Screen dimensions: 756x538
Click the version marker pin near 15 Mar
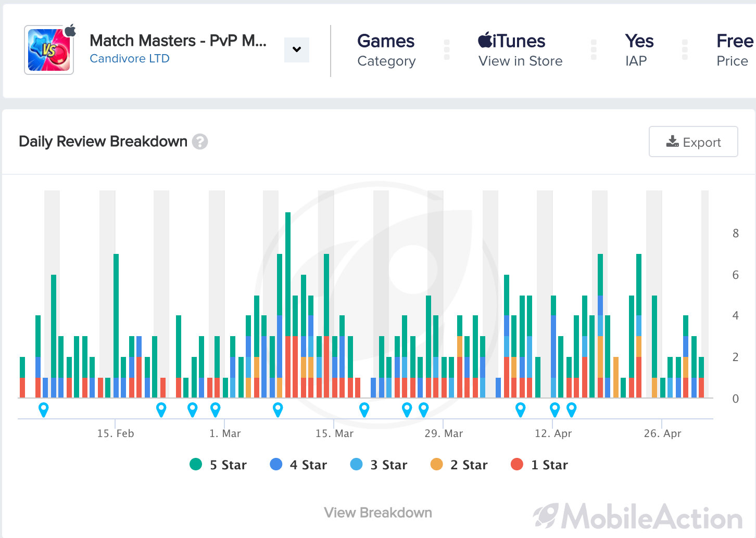click(x=364, y=409)
